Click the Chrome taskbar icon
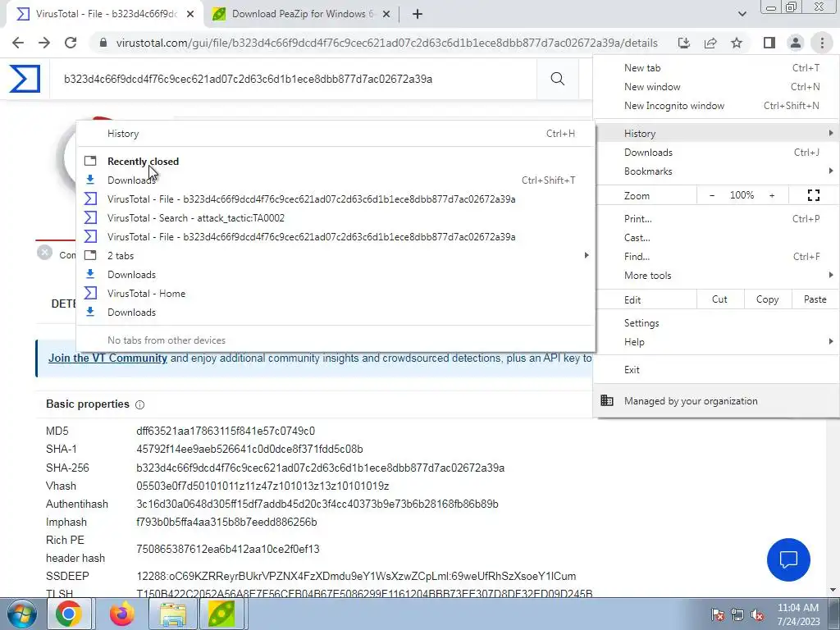 click(69, 614)
